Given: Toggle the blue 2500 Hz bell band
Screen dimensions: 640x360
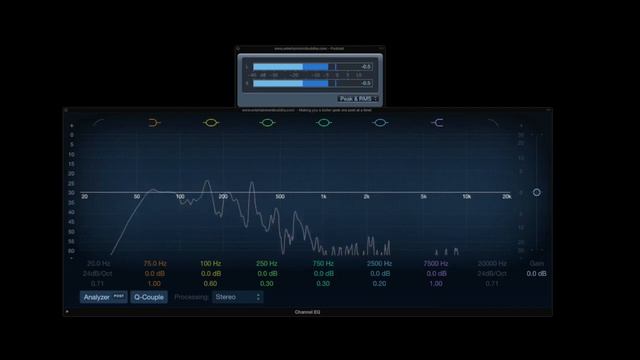Looking at the screenshot, I should coord(380,122).
